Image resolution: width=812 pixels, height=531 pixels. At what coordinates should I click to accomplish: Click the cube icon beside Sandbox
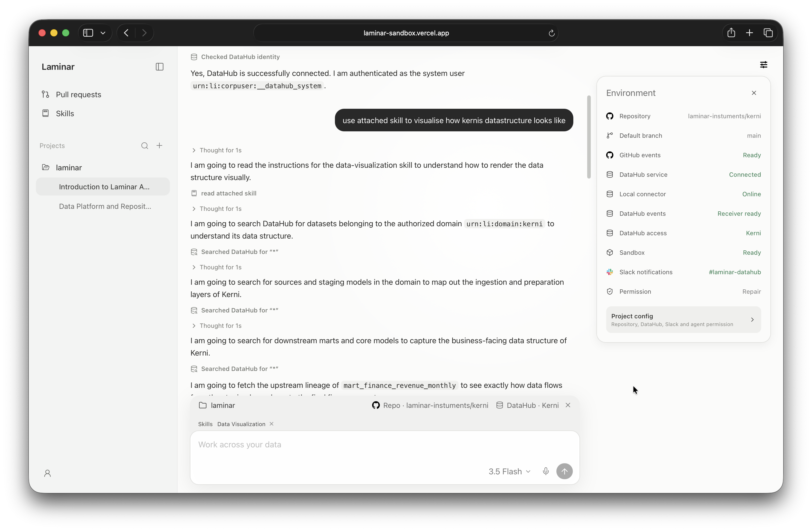(610, 253)
